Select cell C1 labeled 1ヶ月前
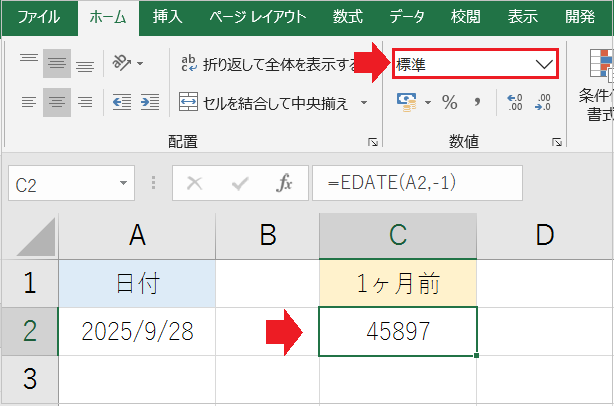The image size is (616, 406). pyautogui.click(x=398, y=283)
